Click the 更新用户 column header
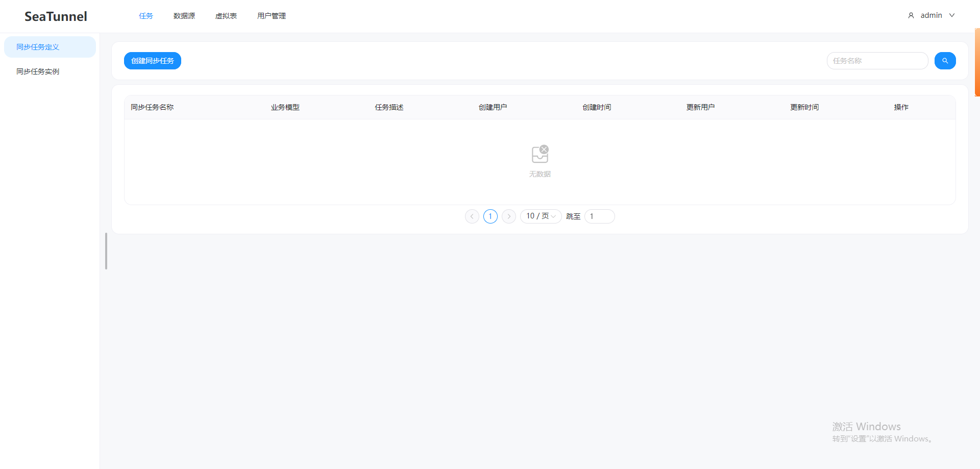 701,107
